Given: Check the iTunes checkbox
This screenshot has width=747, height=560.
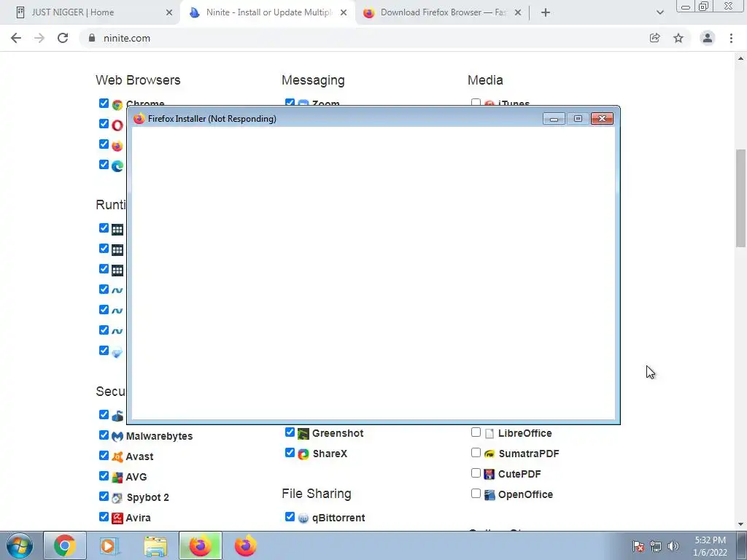Looking at the screenshot, I should 476,103.
